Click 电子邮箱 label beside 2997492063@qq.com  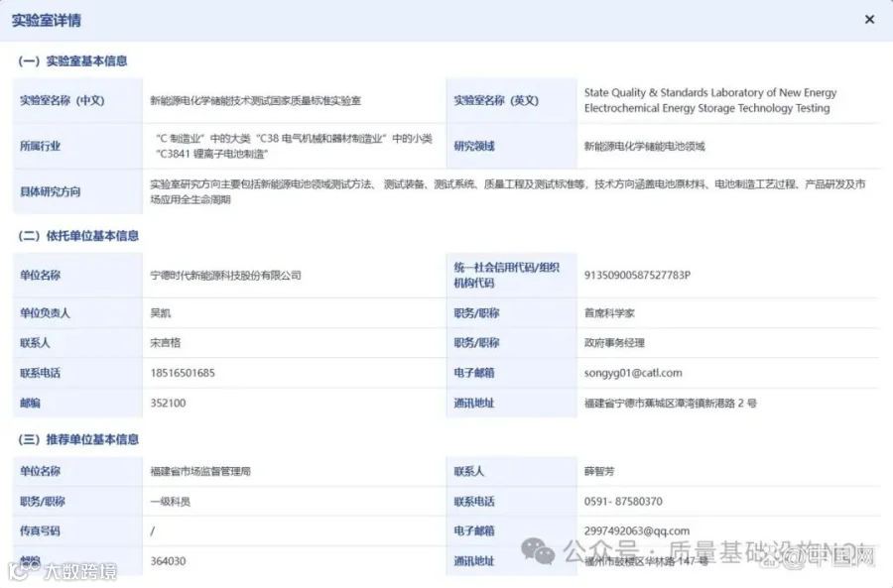pyautogui.click(x=474, y=531)
